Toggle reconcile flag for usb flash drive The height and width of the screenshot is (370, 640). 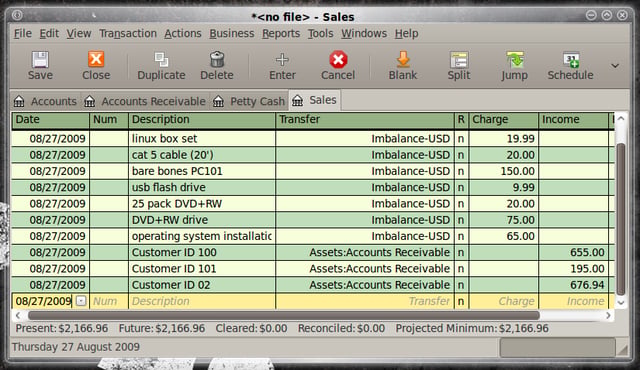461,187
